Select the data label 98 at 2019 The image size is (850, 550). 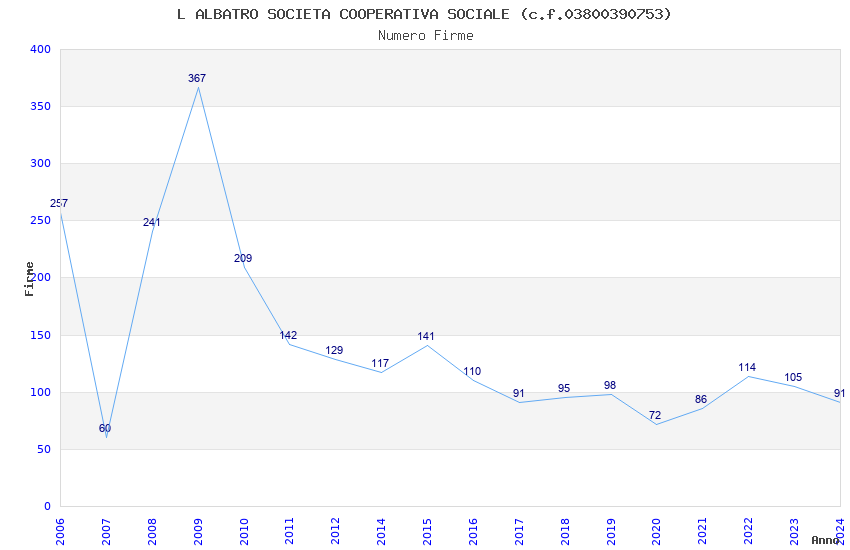[610, 385]
